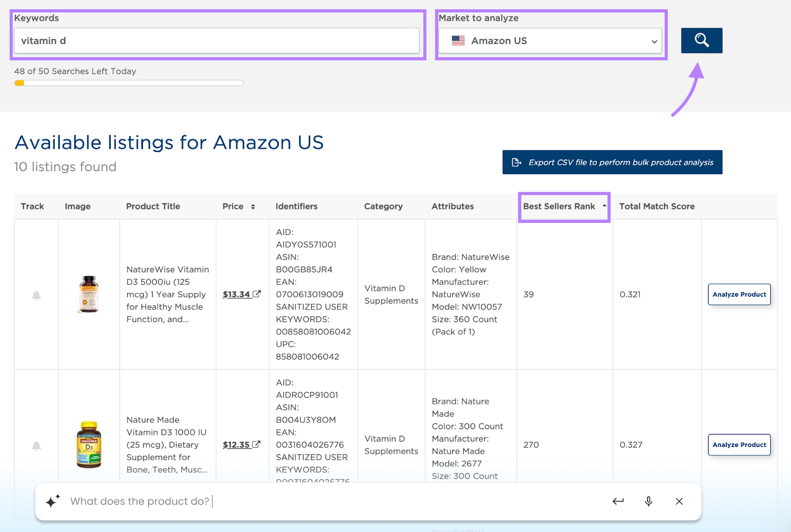The width and height of the screenshot is (791, 532).
Task: Open the NatureWise product bottle thumbnail
Action: tap(89, 295)
